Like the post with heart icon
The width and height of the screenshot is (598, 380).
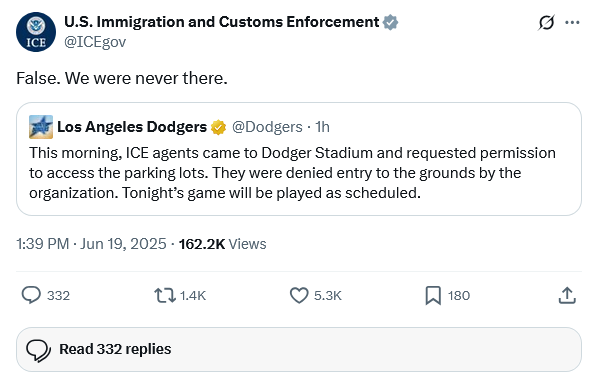click(299, 295)
